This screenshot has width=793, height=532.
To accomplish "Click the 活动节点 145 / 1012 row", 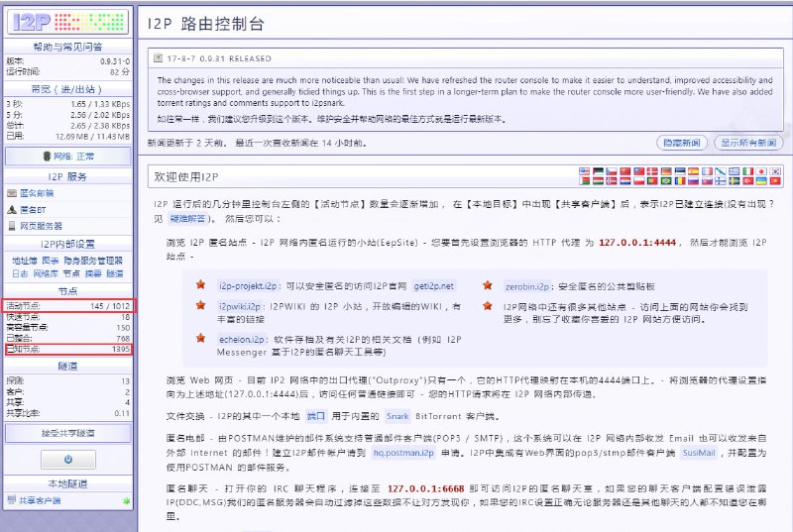I will [x=68, y=306].
